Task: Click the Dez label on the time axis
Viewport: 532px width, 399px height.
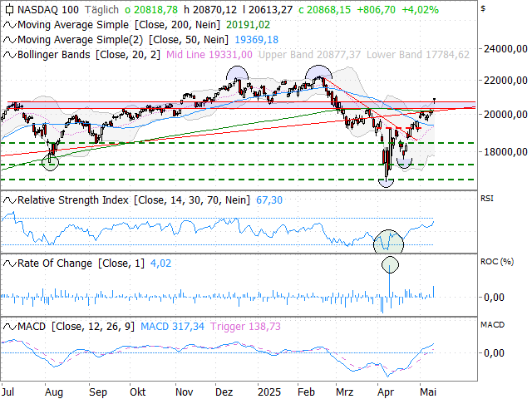Action: click(x=224, y=392)
